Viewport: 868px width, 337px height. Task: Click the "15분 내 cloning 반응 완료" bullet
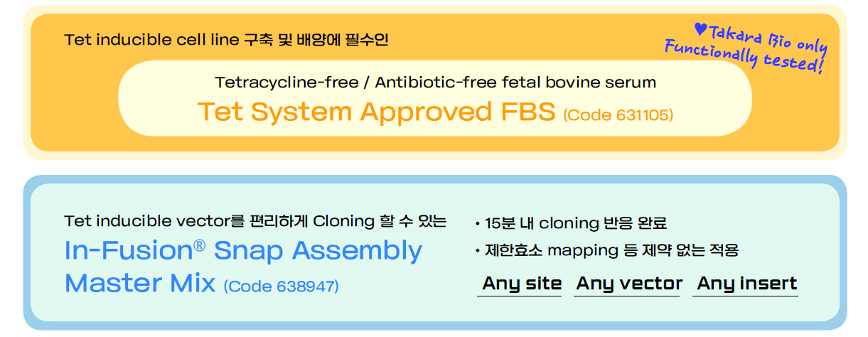(571, 223)
